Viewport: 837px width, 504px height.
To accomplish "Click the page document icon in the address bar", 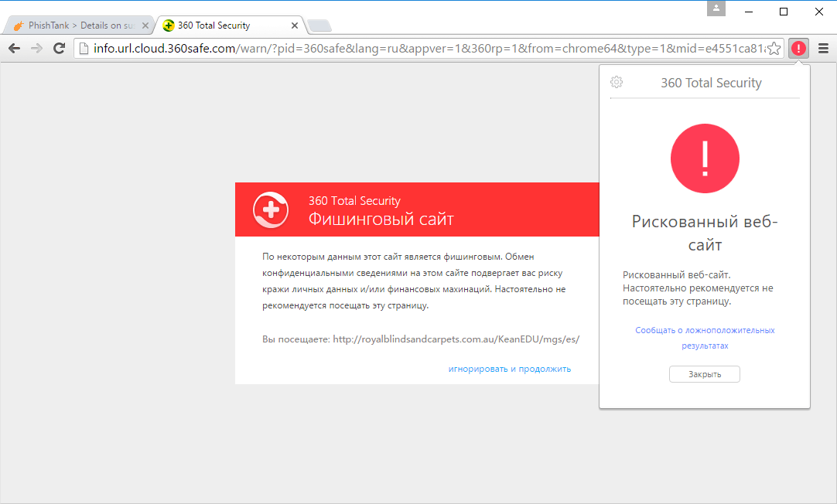I will [x=81, y=47].
